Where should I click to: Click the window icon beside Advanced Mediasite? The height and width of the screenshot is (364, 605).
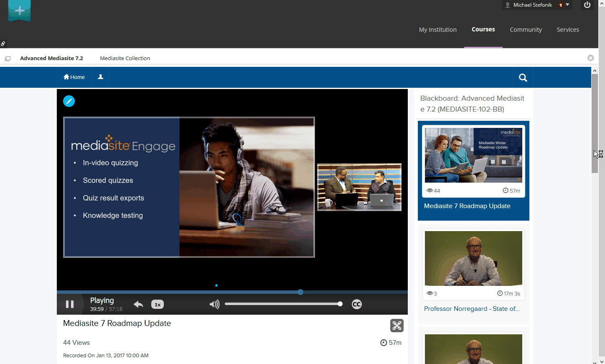[x=8, y=59]
